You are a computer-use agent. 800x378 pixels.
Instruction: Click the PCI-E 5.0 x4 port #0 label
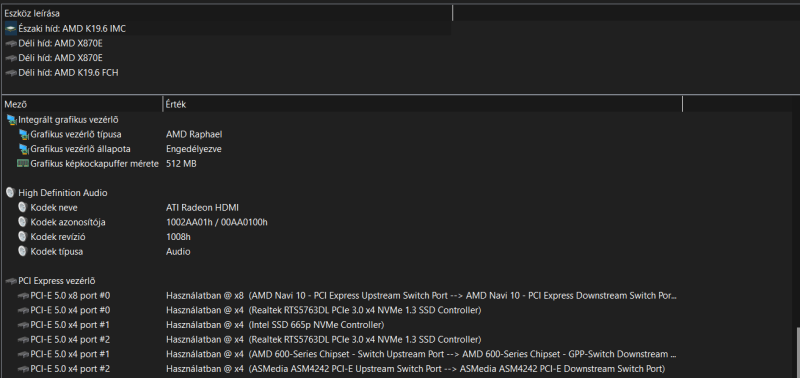[70, 310]
